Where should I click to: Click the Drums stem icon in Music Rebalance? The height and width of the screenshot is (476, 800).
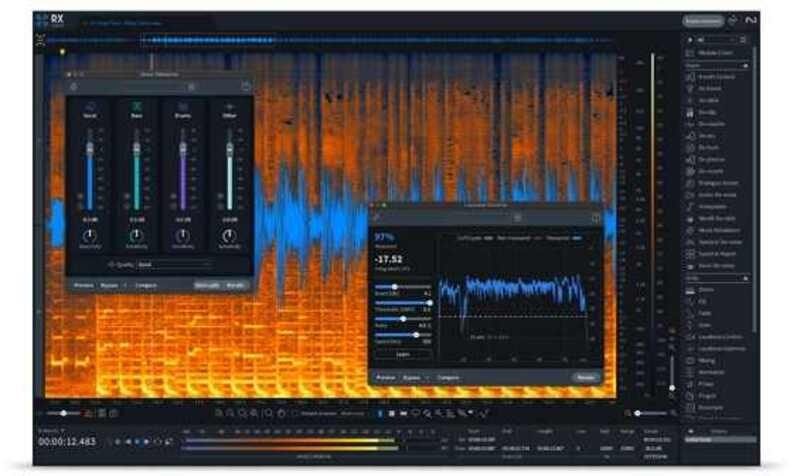tap(182, 107)
